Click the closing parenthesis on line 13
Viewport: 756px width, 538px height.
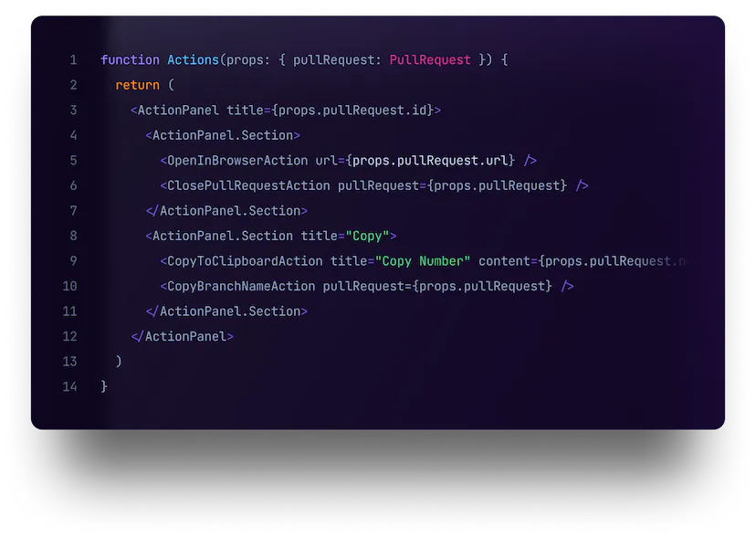119,362
